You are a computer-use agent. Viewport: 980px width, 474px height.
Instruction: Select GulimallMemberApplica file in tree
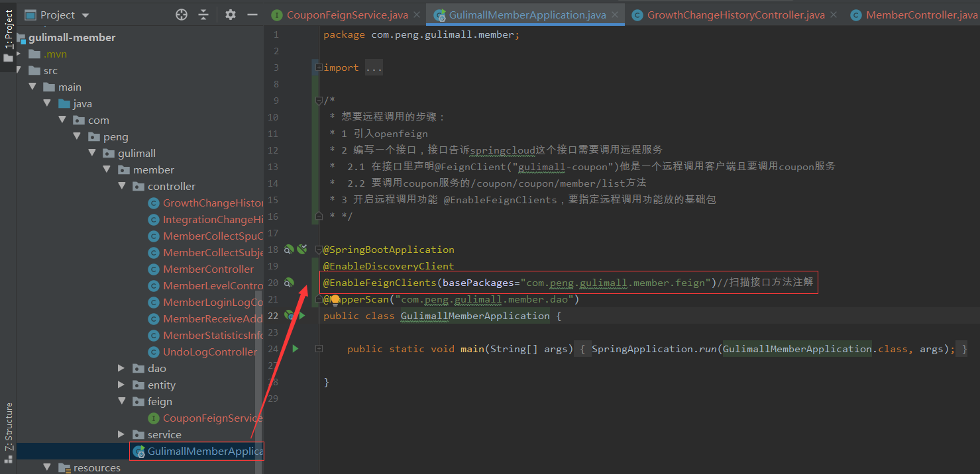(205, 451)
